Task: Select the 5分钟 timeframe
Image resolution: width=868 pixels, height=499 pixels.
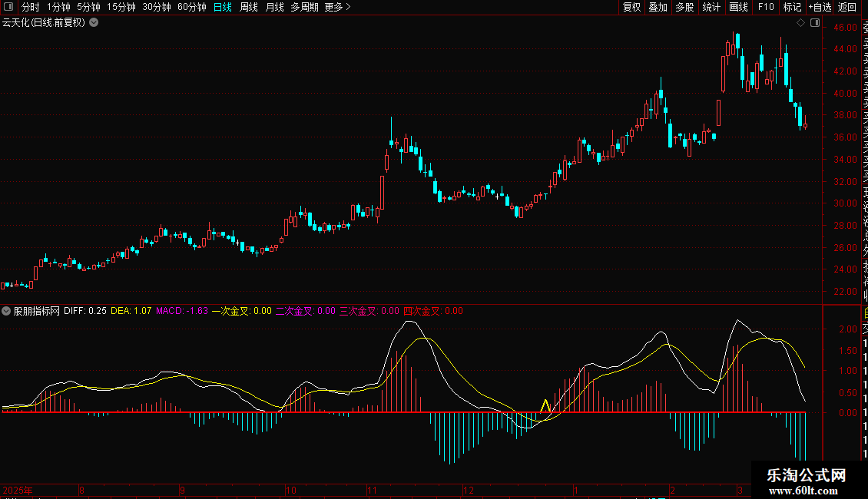Action: 89,7
